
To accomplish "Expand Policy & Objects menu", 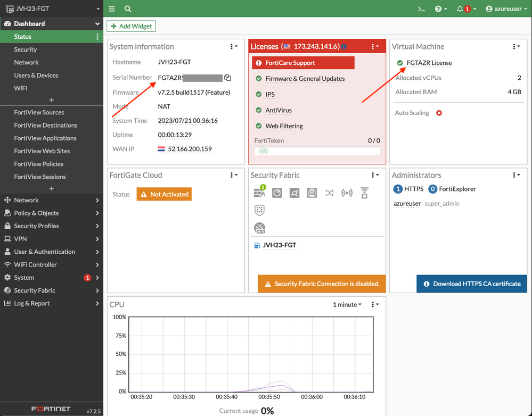I will (x=52, y=213).
